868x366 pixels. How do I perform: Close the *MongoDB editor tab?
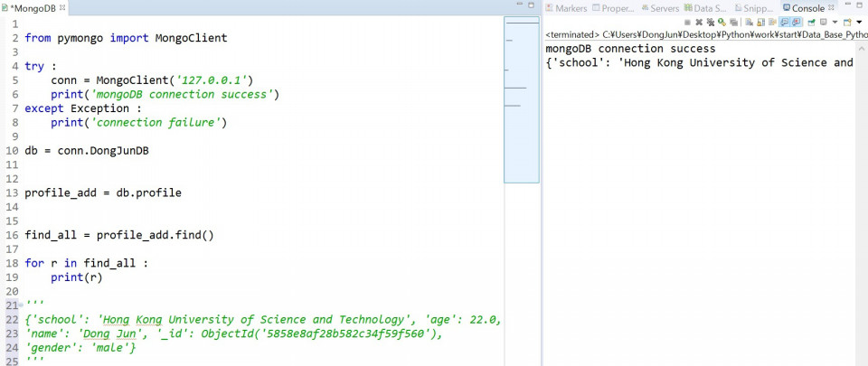(62, 8)
